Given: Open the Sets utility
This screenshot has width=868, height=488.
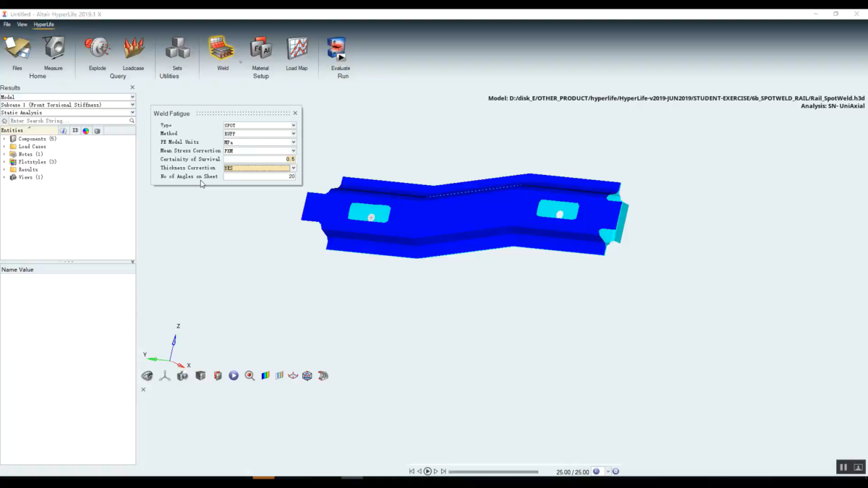Looking at the screenshot, I should (177, 53).
